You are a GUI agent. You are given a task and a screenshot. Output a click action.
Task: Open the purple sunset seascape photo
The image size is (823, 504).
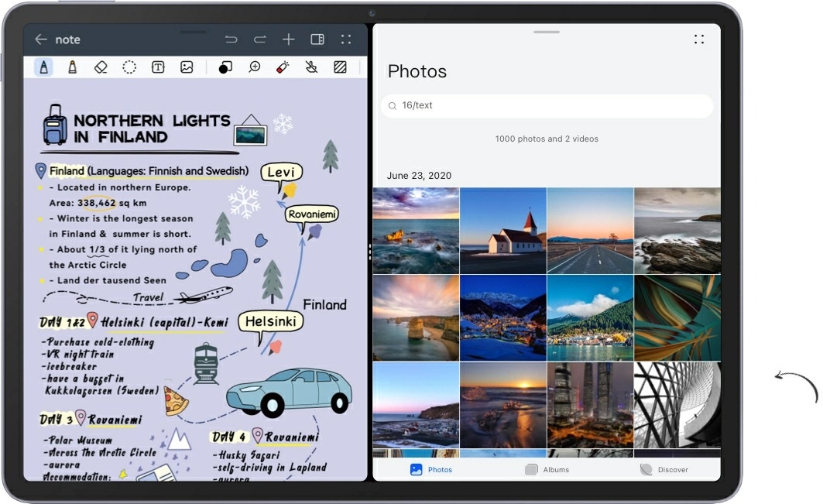tap(417, 231)
